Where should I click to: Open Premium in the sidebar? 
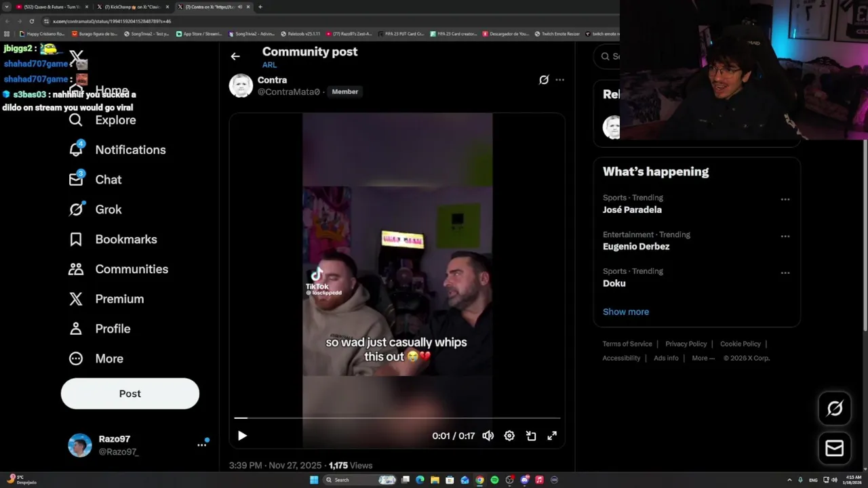pyautogui.click(x=106, y=299)
